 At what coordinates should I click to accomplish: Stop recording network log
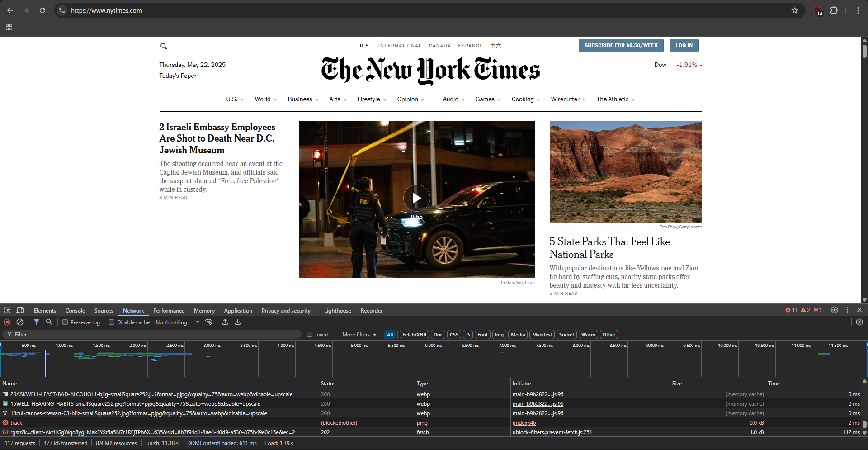tap(7, 322)
